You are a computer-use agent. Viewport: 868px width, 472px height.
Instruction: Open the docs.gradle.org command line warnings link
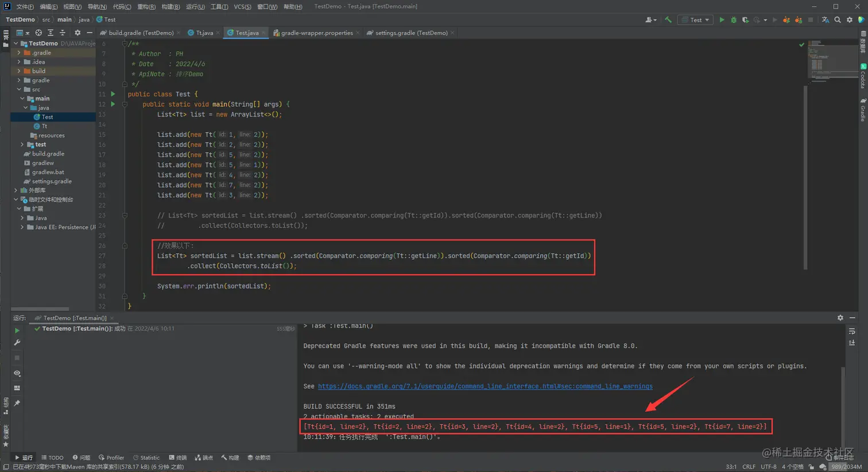(485, 387)
